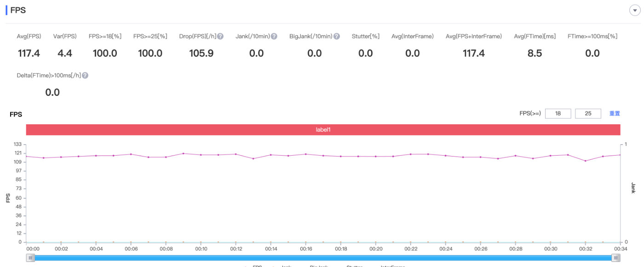Screen dimensions: 644x267
Task: Select the red label1 bar
Action: [x=323, y=130]
